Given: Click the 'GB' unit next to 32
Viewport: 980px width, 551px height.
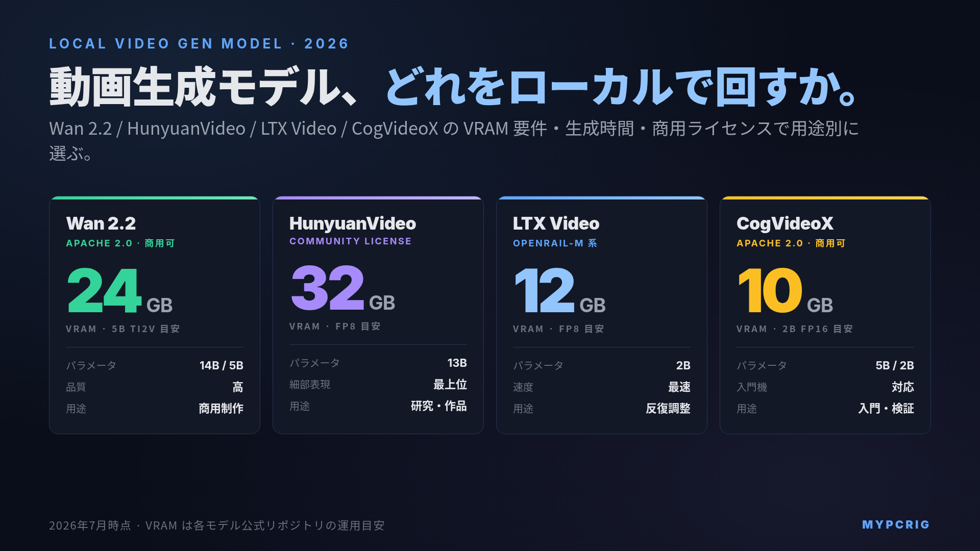Looking at the screenshot, I should click(382, 303).
